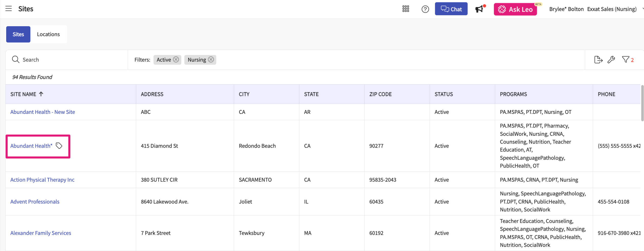Click the table vertical scrollbar
This screenshot has width=644, height=251.
click(642, 103)
